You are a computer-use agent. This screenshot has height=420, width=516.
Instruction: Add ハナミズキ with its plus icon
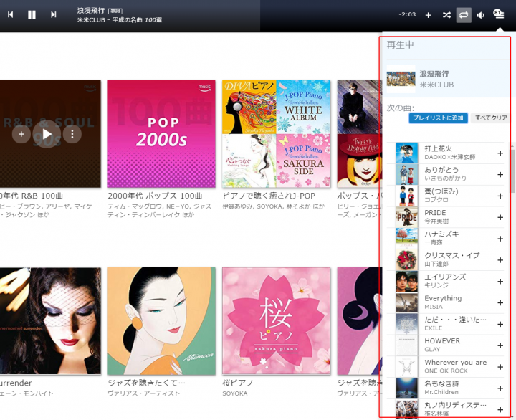coord(500,239)
